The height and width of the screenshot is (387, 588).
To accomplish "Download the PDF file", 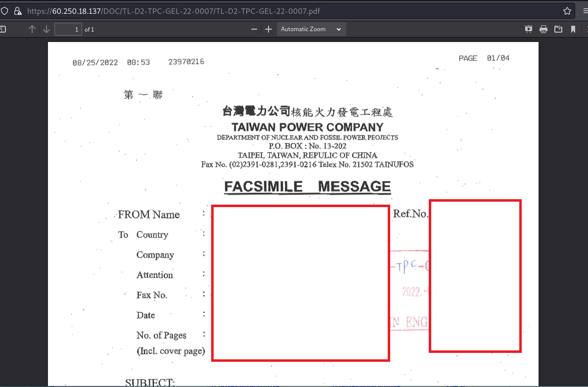I will click(558, 29).
